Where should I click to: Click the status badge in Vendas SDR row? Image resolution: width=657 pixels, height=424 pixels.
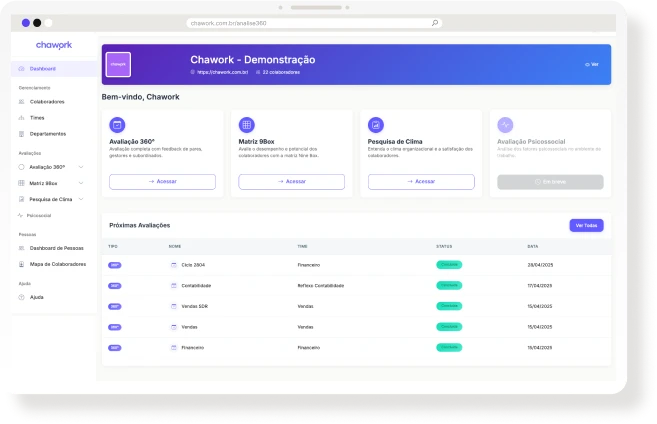tap(449, 306)
